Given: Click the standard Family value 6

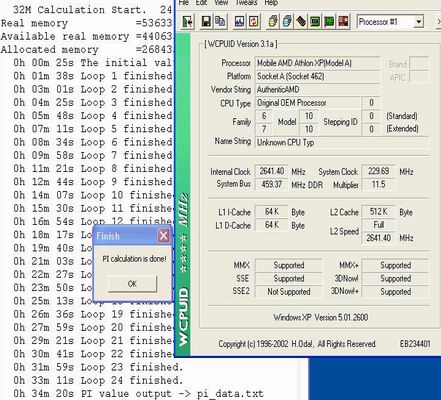Looking at the screenshot, I should coord(264,116).
